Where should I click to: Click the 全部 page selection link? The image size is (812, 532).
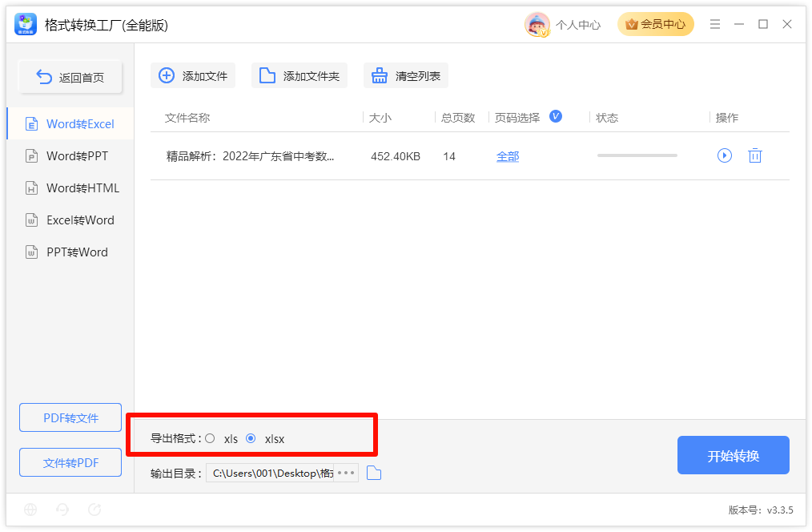pos(508,156)
